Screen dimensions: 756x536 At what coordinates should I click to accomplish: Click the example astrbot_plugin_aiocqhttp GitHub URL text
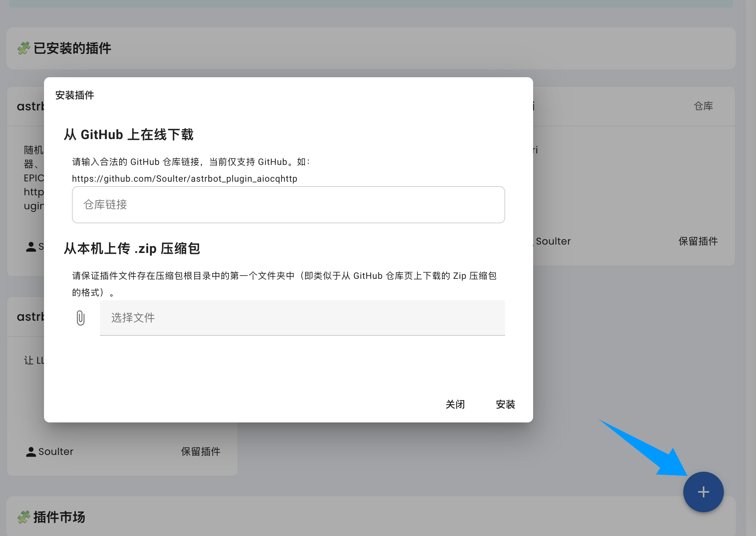click(184, 179)
